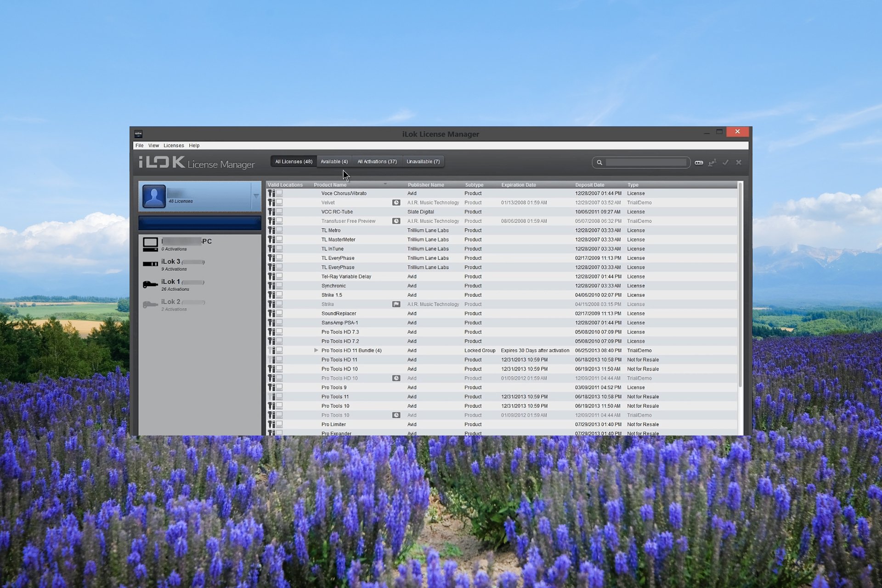Click the redeem activation code icon

tap(699, 163)
